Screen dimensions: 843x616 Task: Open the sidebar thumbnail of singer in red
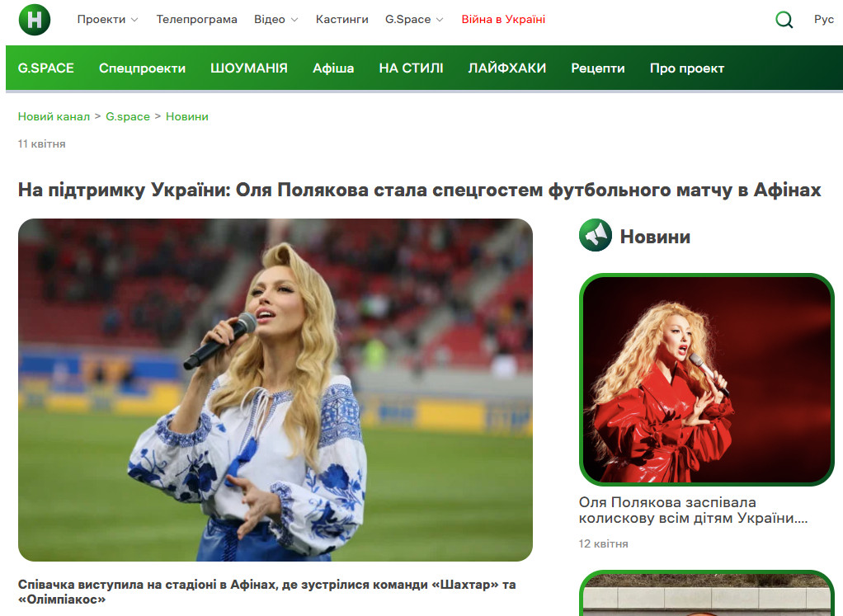point(706,379)
